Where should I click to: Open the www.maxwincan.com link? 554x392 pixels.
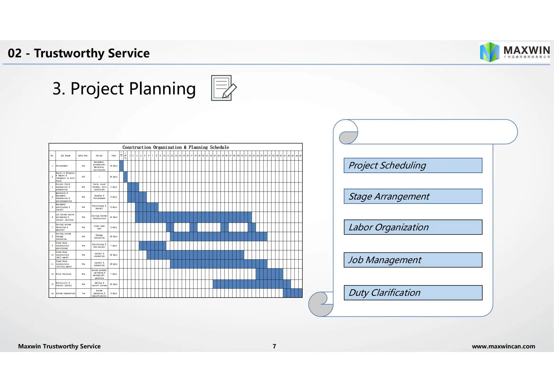click(x=504, y=346)
